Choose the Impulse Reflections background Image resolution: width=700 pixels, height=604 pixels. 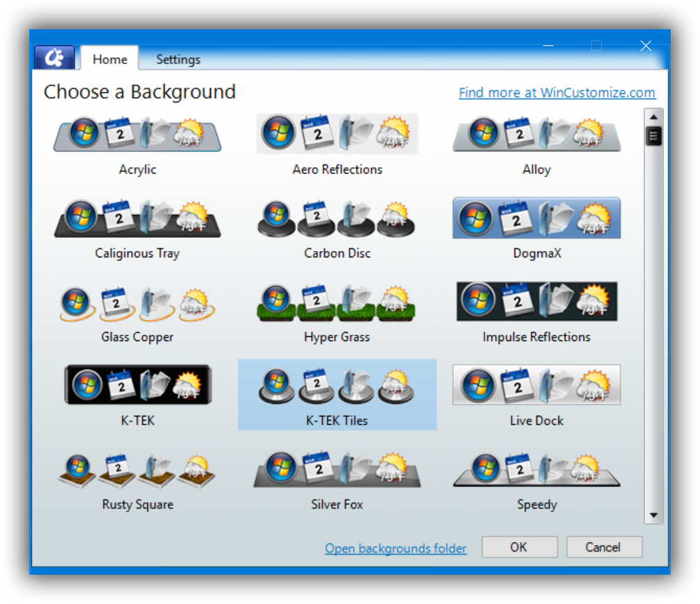[536, 301]
